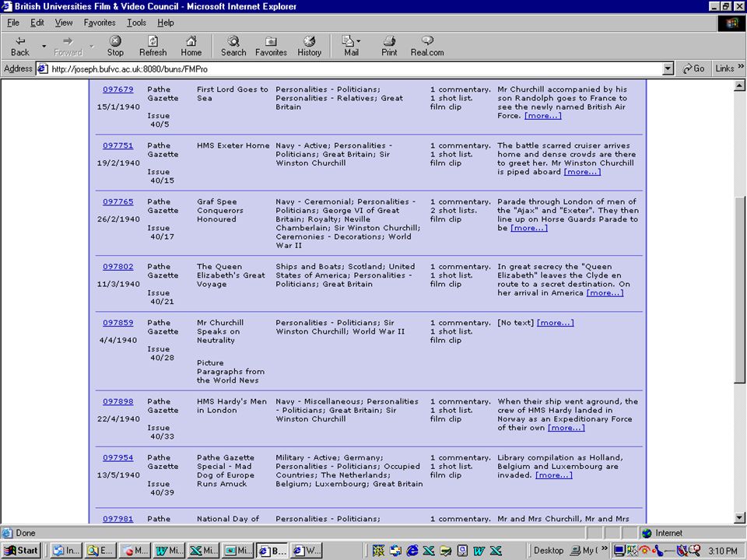Click the Links toolbar label
This screenshot has width=747, height=560.
[724, 68]
